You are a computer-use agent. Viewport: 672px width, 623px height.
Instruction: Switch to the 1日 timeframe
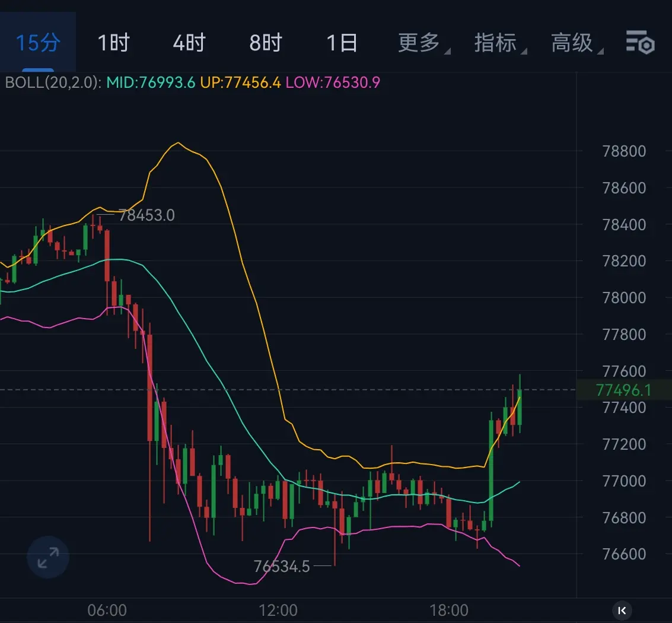click(342, 43)
